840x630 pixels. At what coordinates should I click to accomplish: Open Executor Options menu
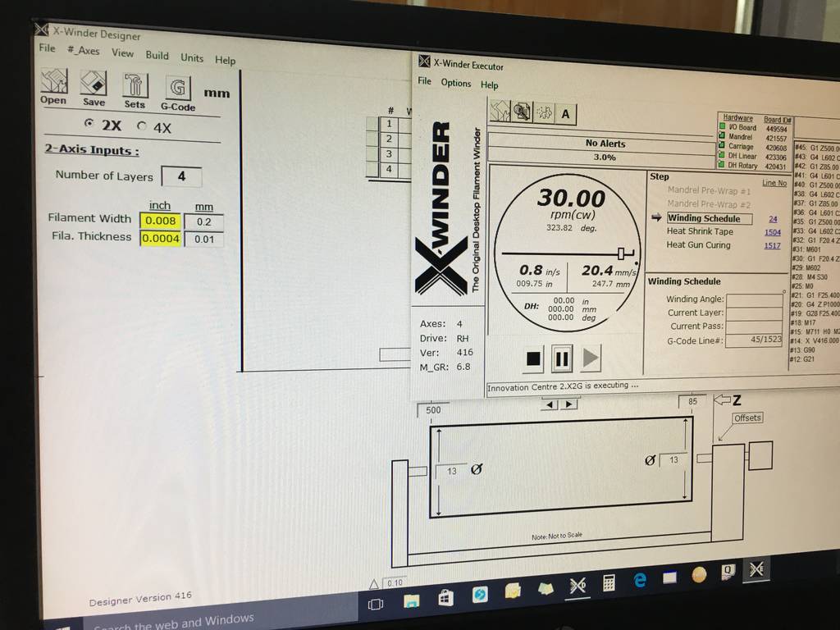coord(456,83)
